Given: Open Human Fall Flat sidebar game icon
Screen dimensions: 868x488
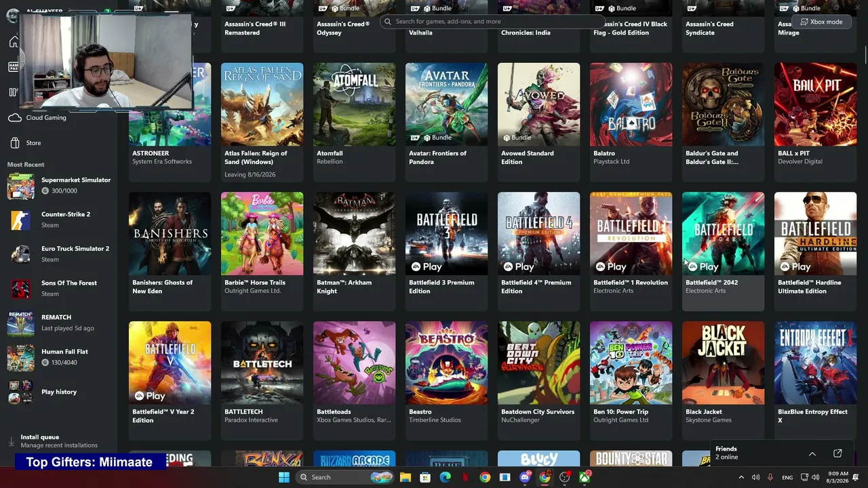Looking at the screenshot, I should (20, 358).
